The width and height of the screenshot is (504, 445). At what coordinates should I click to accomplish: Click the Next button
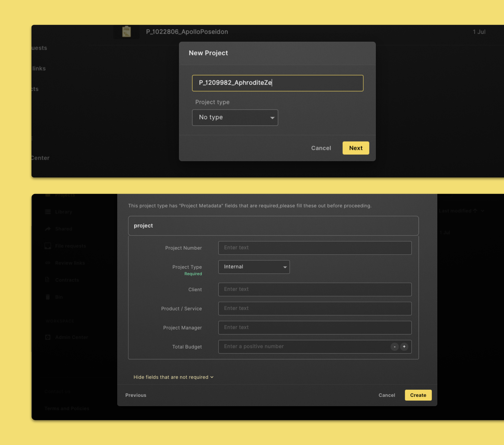355,148
